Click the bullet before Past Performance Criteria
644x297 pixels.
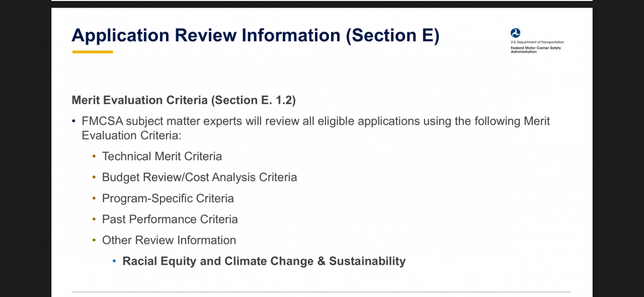coord(94,219)
